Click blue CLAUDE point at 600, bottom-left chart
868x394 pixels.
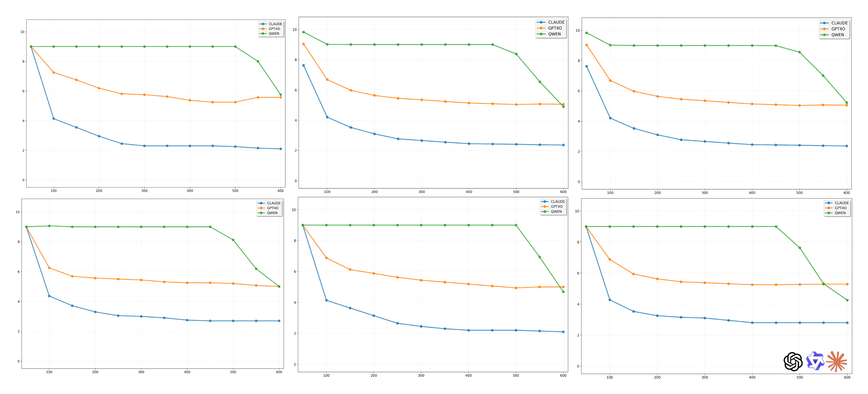click(279, 321)
